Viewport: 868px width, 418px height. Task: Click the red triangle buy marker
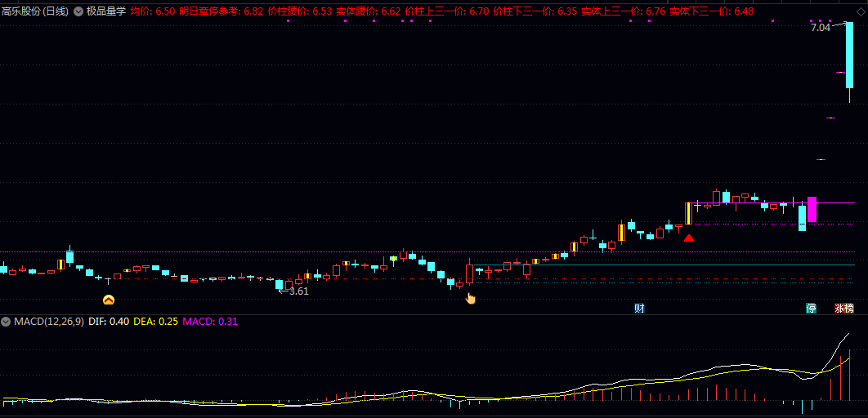[x=689, y=238]
